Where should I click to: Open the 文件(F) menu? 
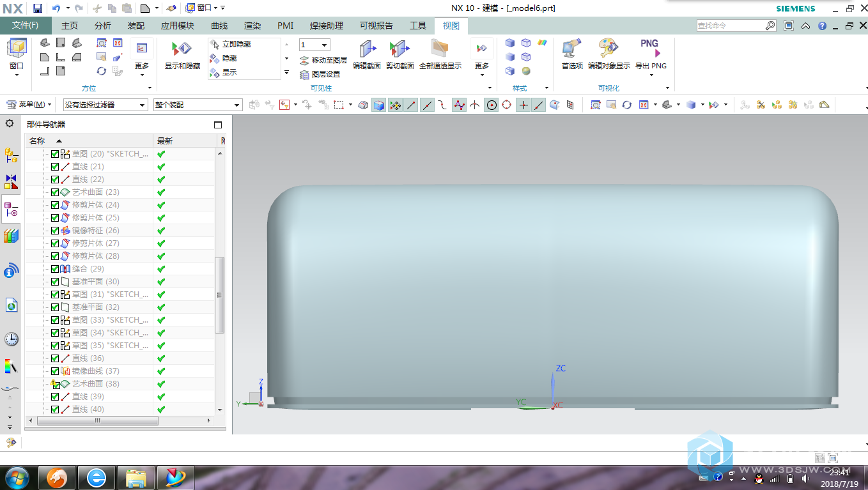[26, 26]
